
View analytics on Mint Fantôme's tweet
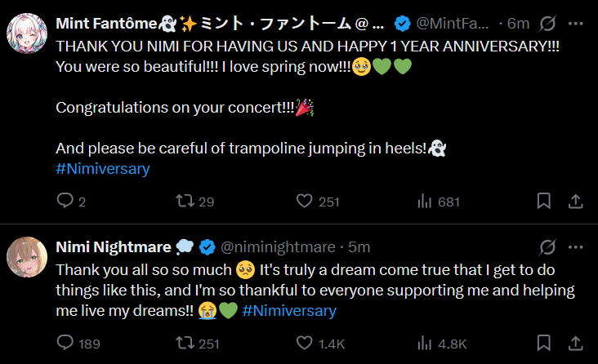point(425,201)
